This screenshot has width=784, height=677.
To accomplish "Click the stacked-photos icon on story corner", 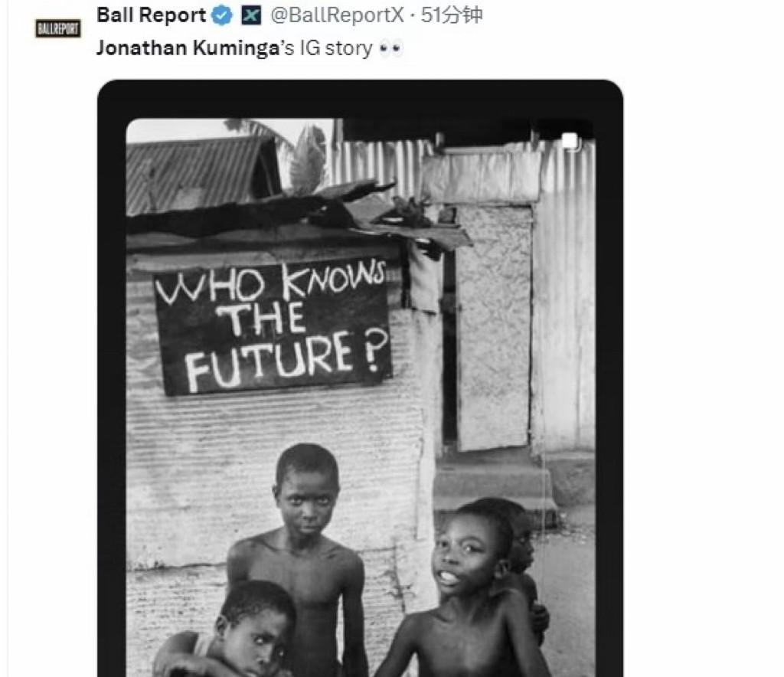I will pyautogui.click(x=570, y=141).
